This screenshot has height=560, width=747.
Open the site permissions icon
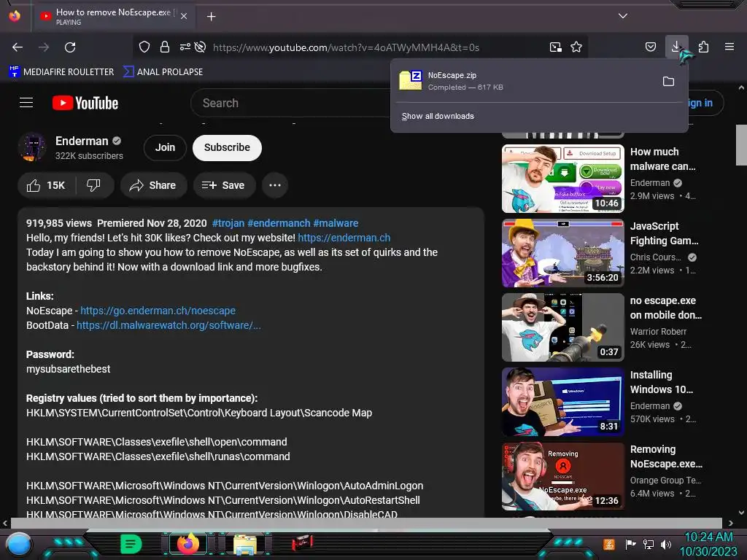click(x=185, y=47)
